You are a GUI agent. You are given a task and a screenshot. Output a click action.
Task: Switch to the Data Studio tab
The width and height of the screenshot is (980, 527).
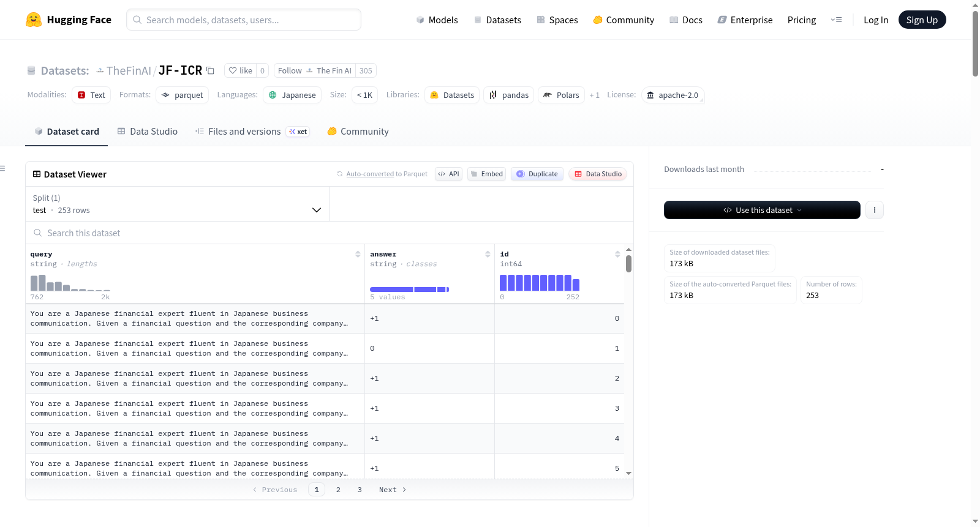(148, 132)
